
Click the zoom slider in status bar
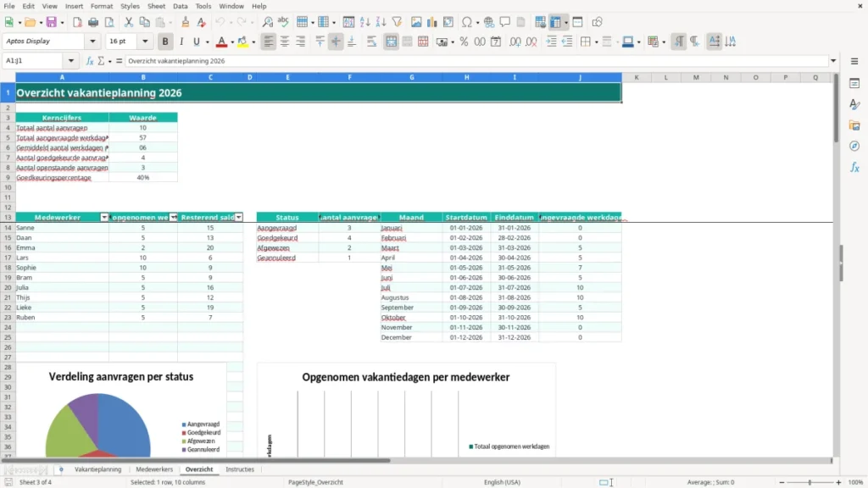coord(810,482)
